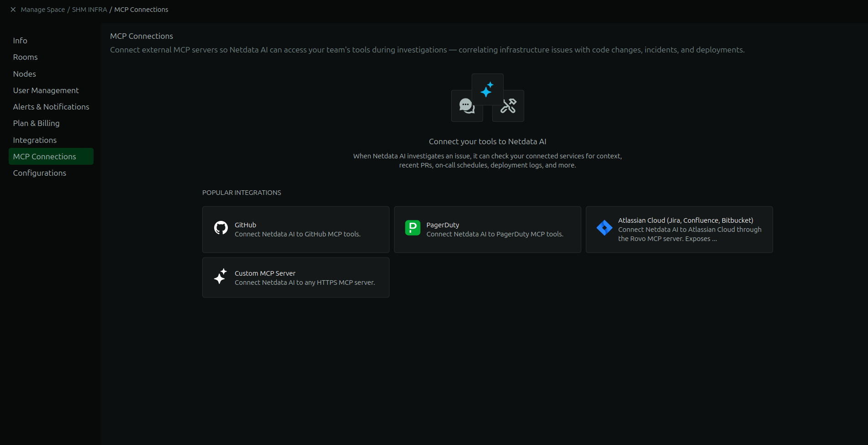Click the 'Connect external MCP servers' description line
This screenshot has height=445, width=868.
(x=427, y=50)
